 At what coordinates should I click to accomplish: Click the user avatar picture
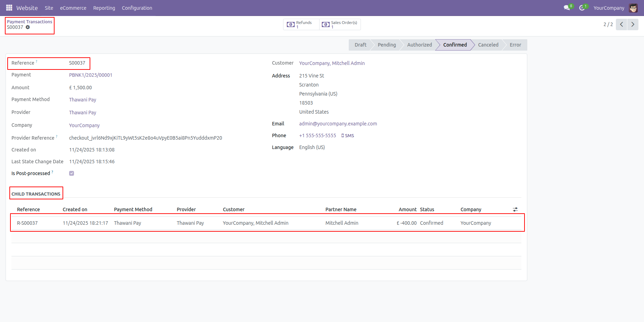click(633, 8)
